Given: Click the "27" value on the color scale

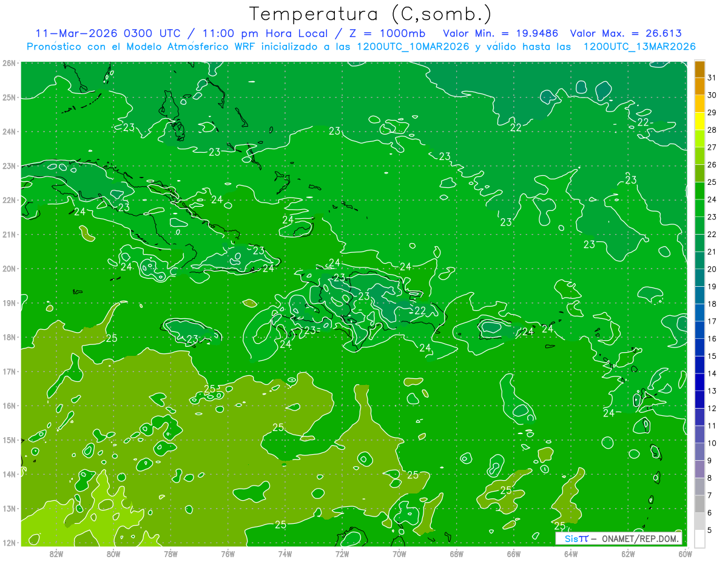Looking at the screenshot, I should 712,147.
